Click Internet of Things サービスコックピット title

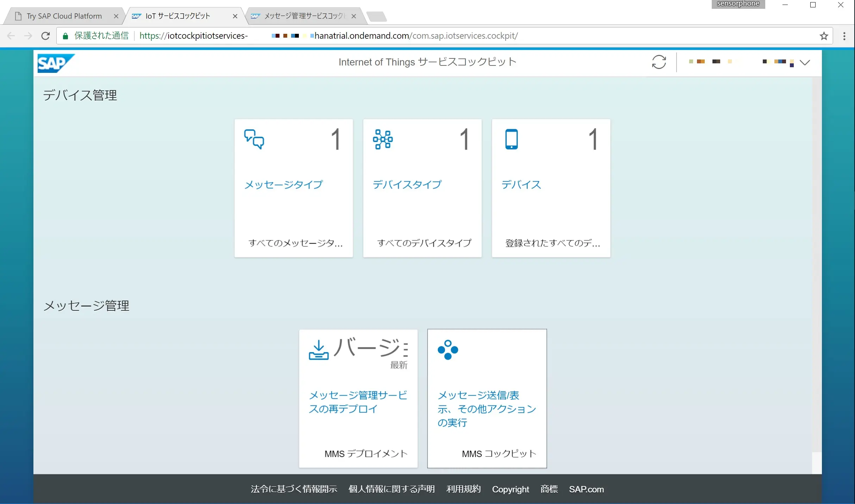[x=427, y=62]
